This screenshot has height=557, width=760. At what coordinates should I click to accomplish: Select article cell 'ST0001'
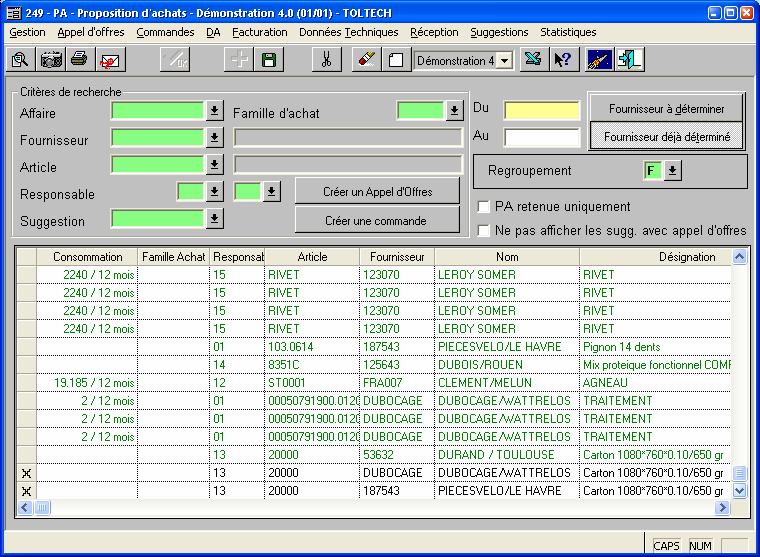pyautogui.click(x=312, y=383)
